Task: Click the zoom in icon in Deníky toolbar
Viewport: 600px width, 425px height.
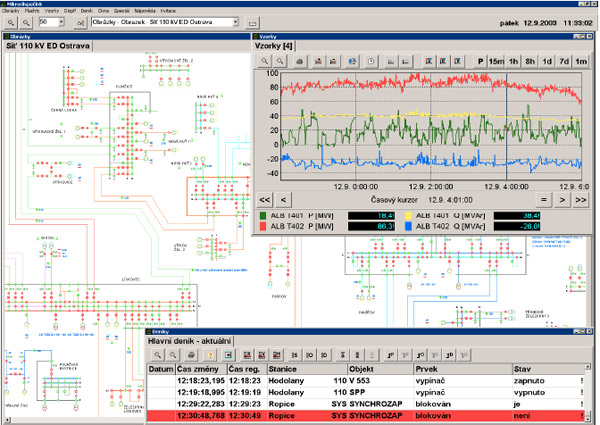Action: [157, 354]
